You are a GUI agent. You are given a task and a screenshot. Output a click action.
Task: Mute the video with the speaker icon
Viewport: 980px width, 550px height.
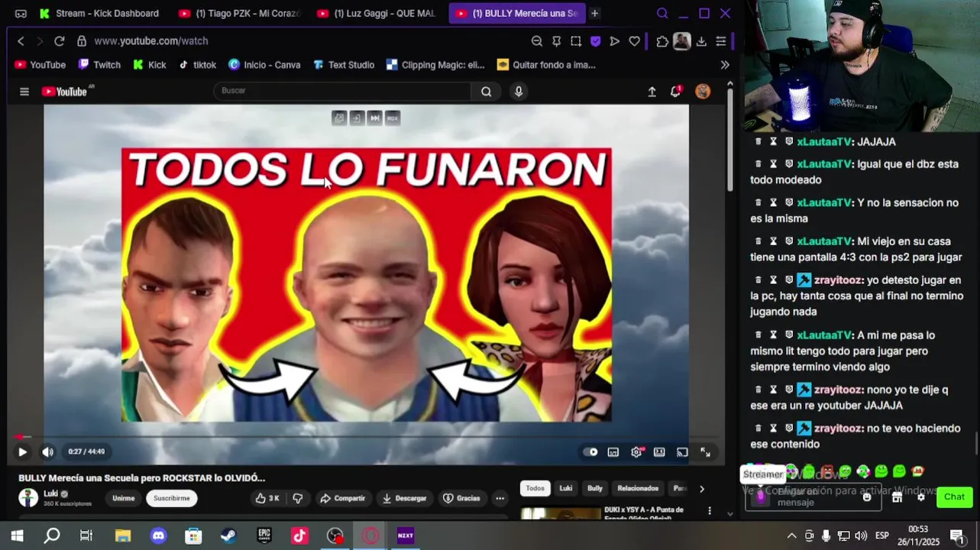pos(47,452)
